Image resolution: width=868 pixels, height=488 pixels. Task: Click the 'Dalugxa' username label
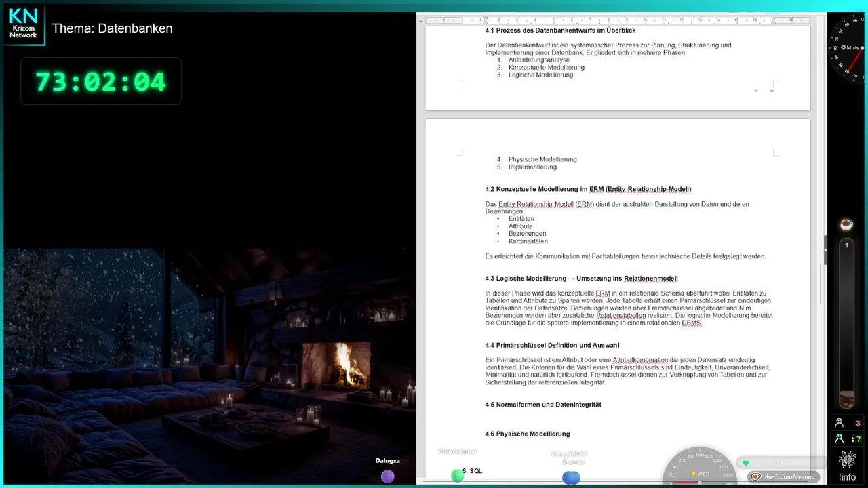(x=388, y=461)
